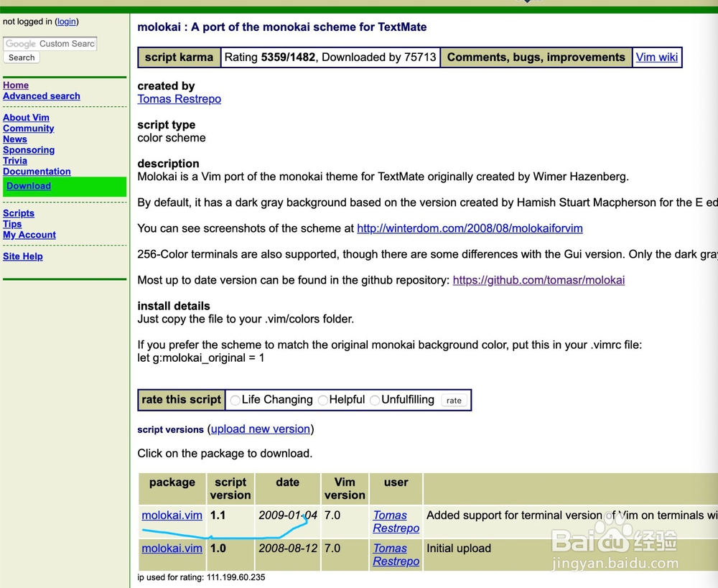Click the page title 'molokai' heading
Viewport: 718px width, 588px height.
[x=282, y=27]
